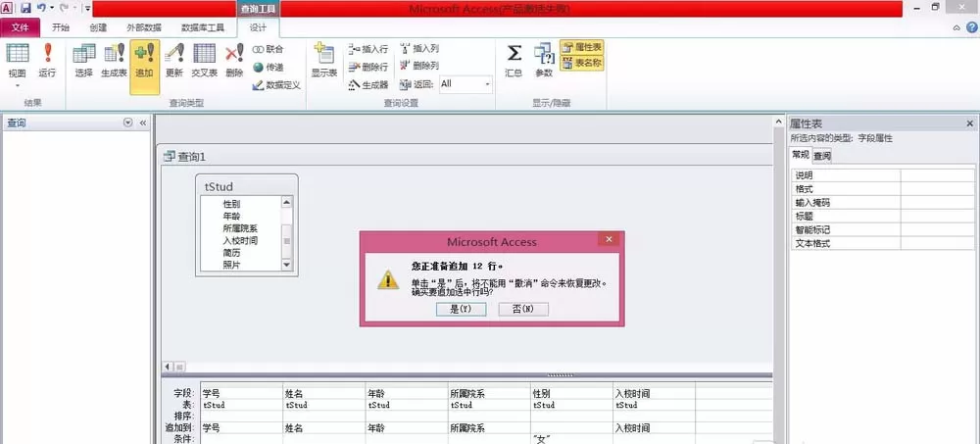This screenshot has height=444, width=980.
Task: Click the query pane left scroll arrow
Action: point(168,367)
